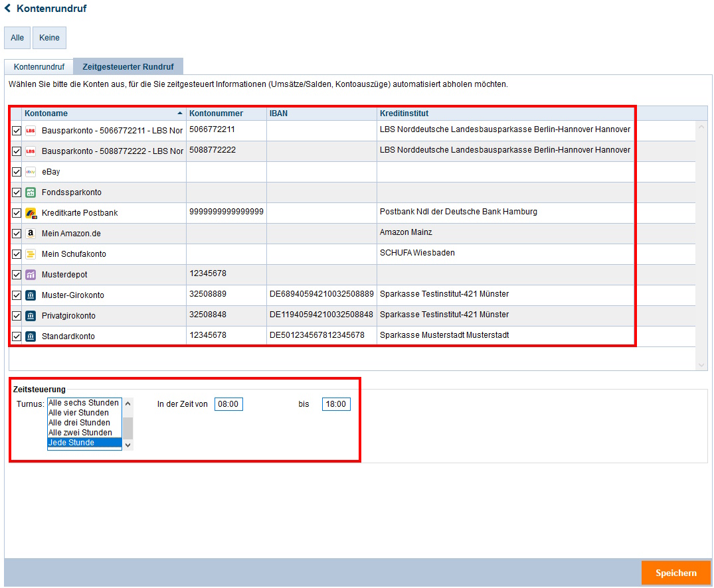Click the orange Speichern button
This screenshot has width=714, height=588.
(675, 573)
